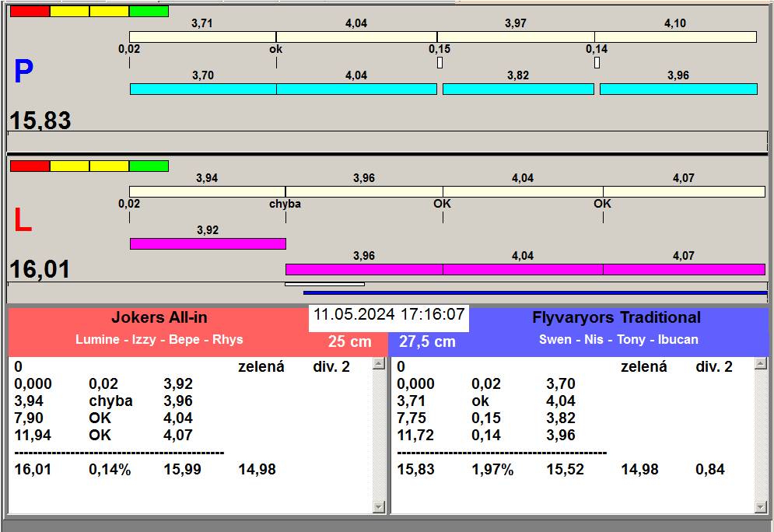Click 7,75 in the Flyvaryors results list
This screenshot has height=532, width=774.
412,418
